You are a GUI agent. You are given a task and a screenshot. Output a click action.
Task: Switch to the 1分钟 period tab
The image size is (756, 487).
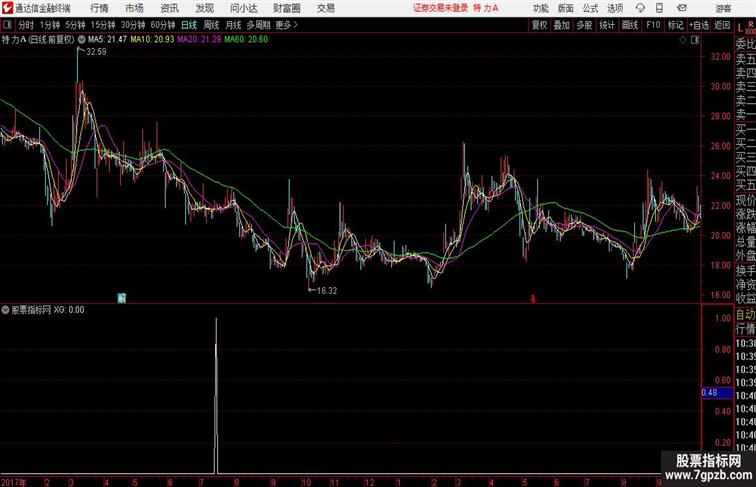coord(50,25)
